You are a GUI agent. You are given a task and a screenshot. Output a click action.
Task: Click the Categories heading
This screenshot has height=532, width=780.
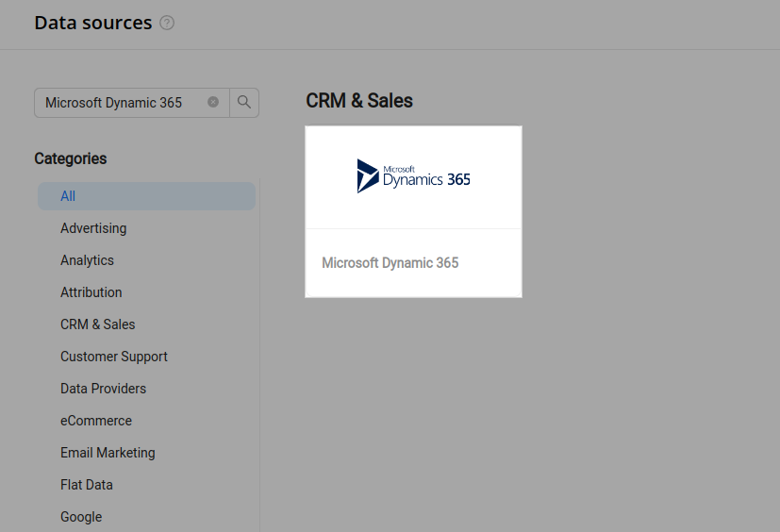(x=71, y=158)
